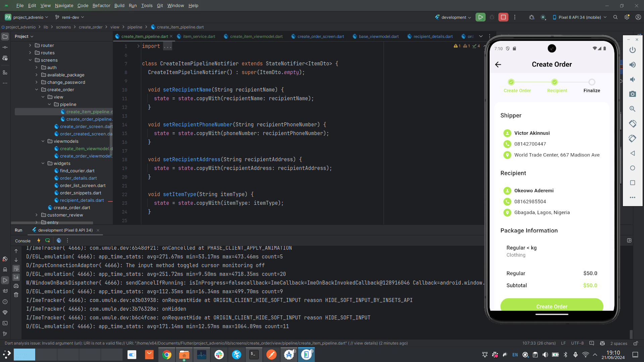This screenshot has width=644, height=362.
Task: Collapse the viewmodels folder
Action: click(x=43, y=141)
